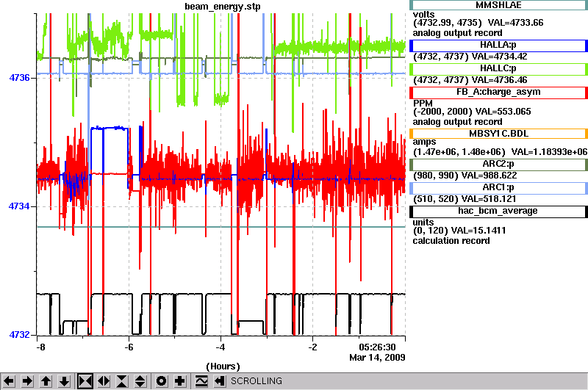Screen dimensions: 588x390
Task: Click the calculation record description text
Action: [451, 241]
